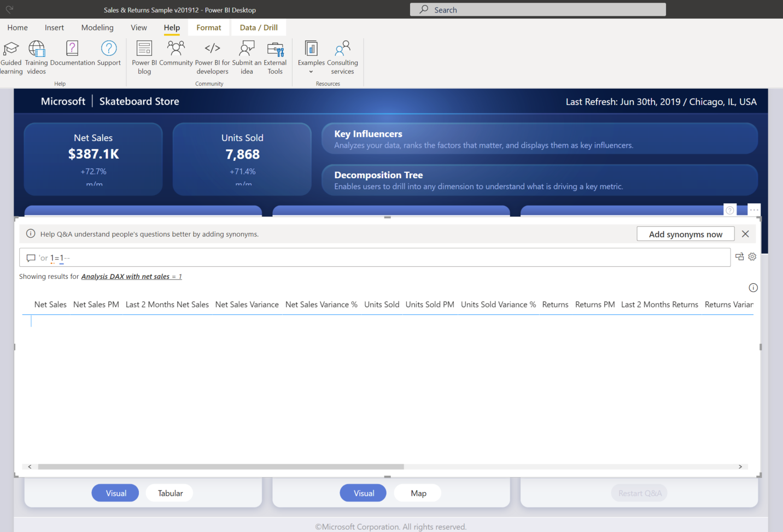This screenshot has height=532, width=783.
Task: Open External Tools
Action: point(275,57)
